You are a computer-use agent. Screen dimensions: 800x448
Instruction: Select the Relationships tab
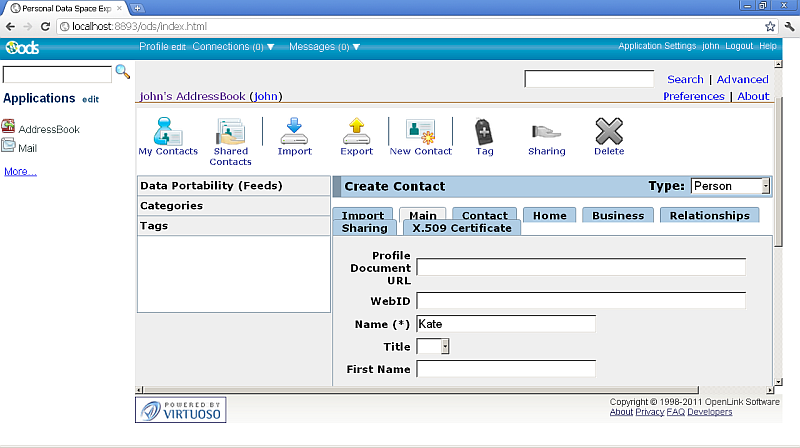tap(709, 215)
